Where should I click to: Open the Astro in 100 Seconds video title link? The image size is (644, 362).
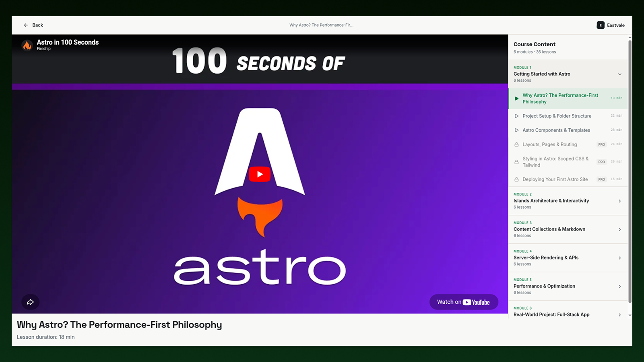pyautogui.click(x=68, y=42)
